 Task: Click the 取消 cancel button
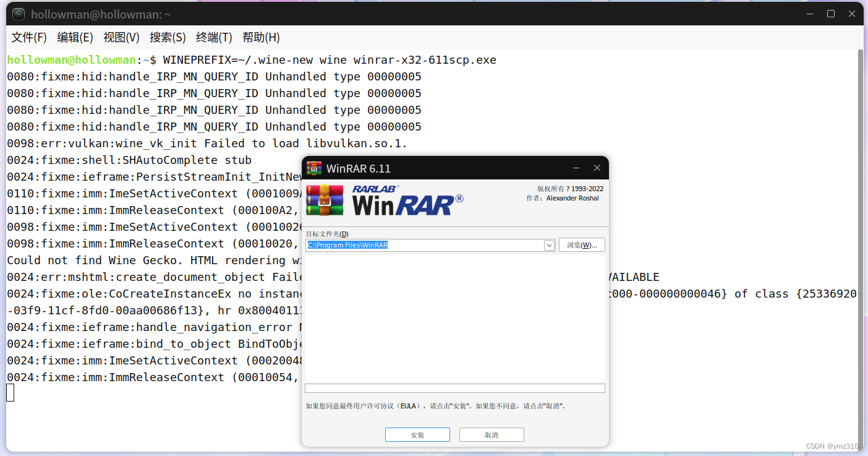point(491,435)
